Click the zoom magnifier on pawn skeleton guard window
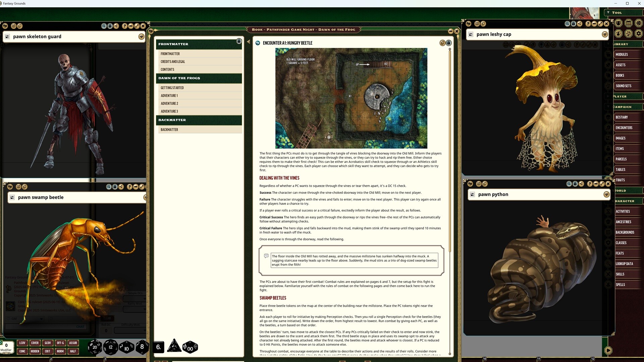 104,26
